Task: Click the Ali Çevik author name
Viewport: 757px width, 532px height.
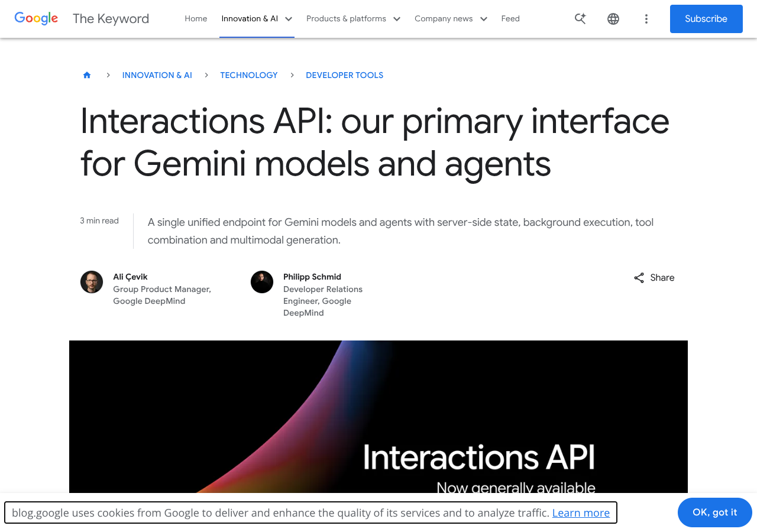Action: click(x=131, y=277)
